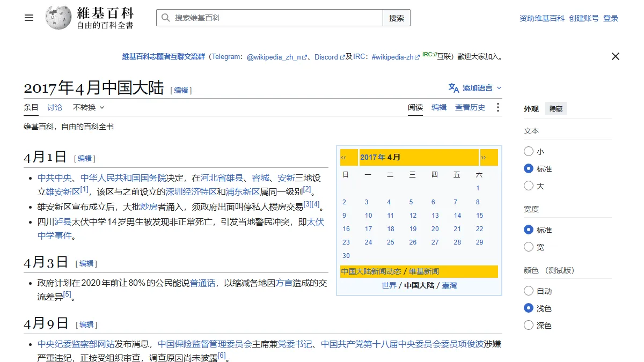Click the search magnifier icon
This screenshot has height=362, width=644.
point(165,18)
